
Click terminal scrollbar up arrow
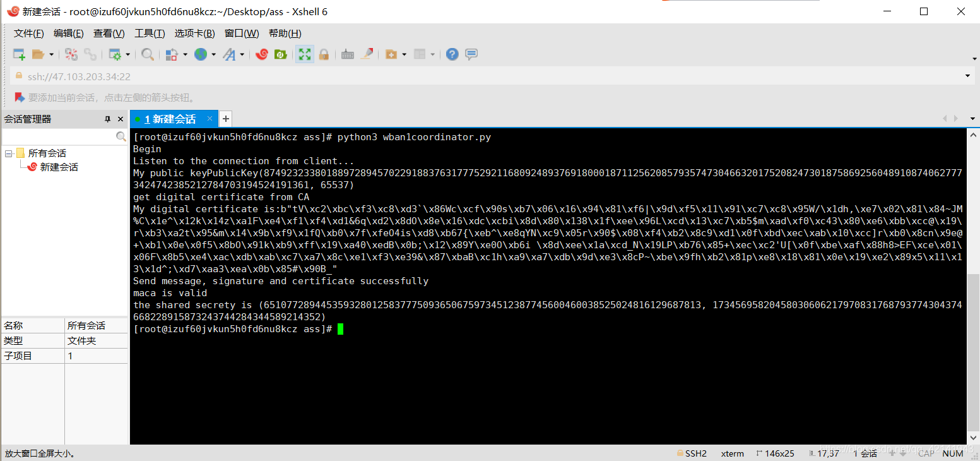tap(972, 134)
